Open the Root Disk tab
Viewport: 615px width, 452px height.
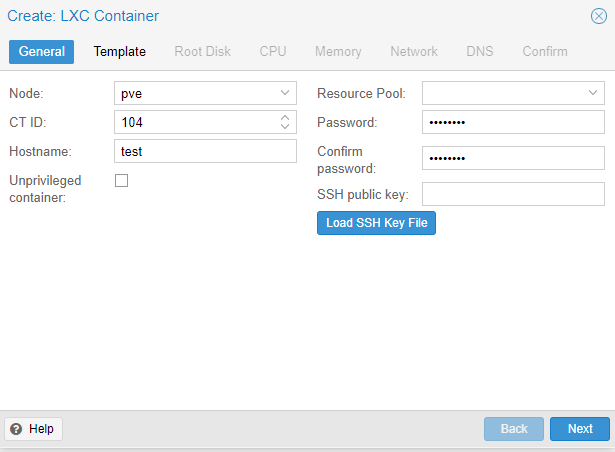[x=202, y=51]
